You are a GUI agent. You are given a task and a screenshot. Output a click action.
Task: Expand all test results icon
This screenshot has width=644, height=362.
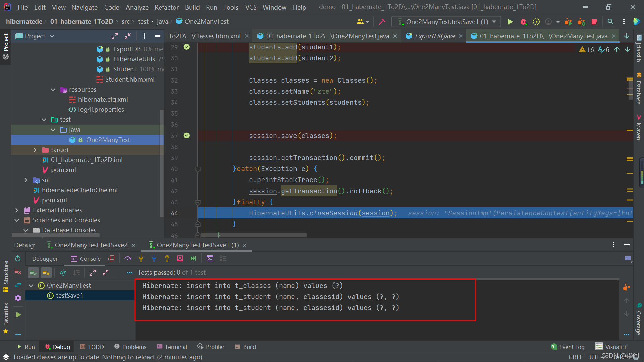click(x=93, y=273)
